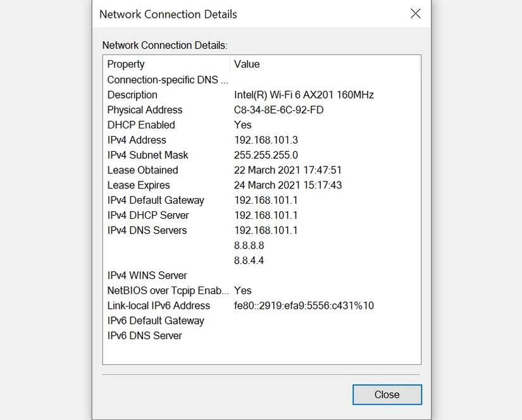Click the 24 March 2021 15:17:43 value
Screen dimensions: 522x420
pyautogui.click(x=288, y=185)
